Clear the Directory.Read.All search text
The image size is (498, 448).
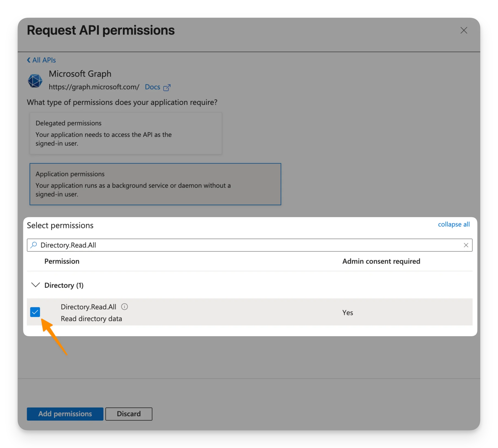point(466,245)
